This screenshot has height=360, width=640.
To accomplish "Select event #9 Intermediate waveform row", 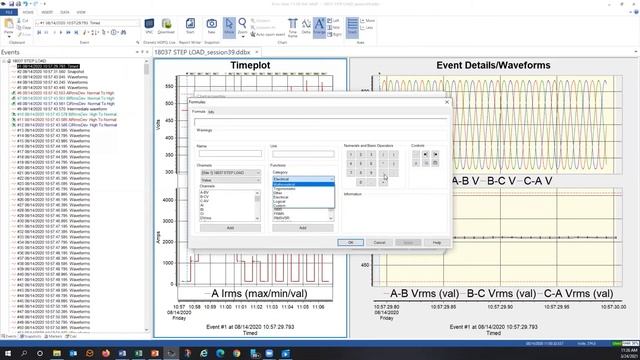I will coord(62,109).
